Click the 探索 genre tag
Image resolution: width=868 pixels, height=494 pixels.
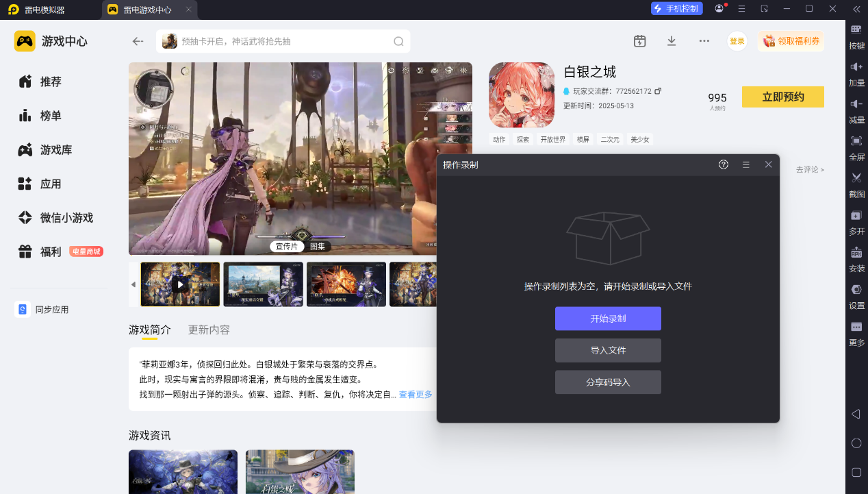click(523, 139)
